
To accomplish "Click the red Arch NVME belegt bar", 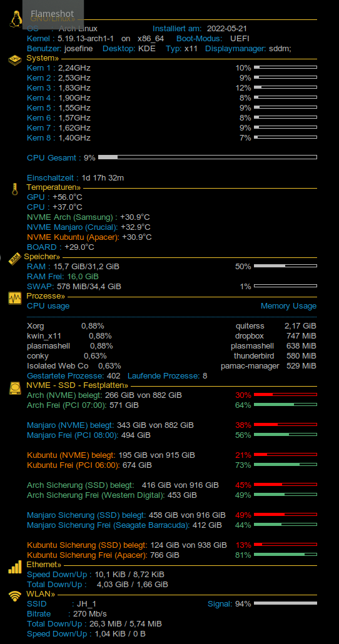I will tap(285, 395).
